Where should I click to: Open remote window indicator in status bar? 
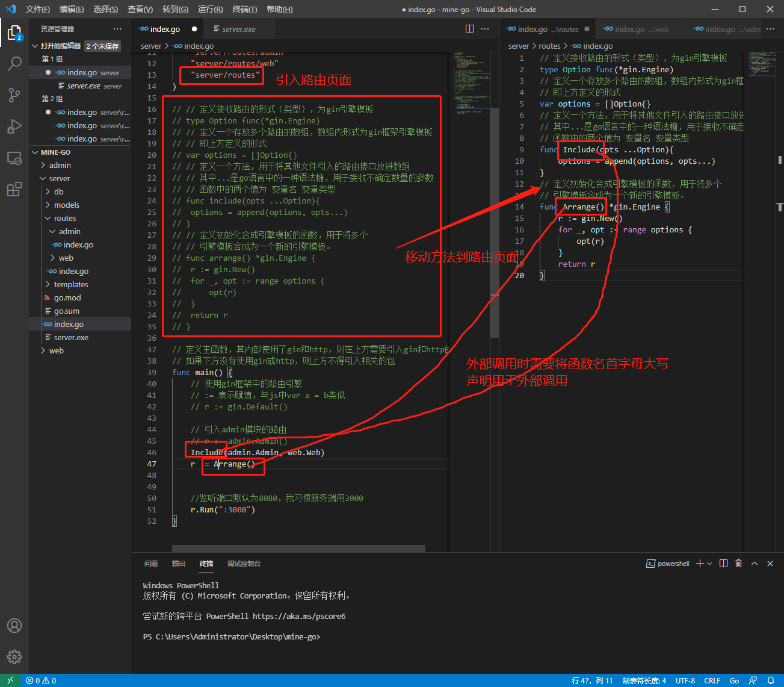[10, 680]
